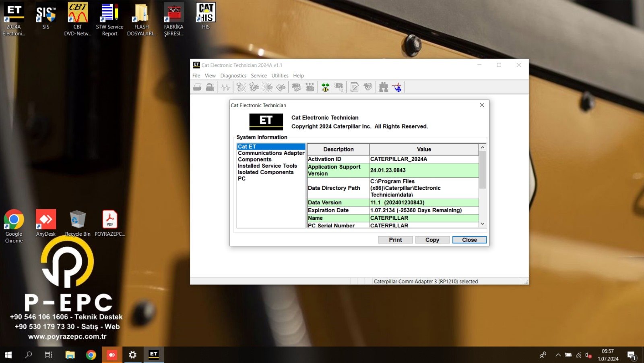Open the 2024A Electronic Technician desktop icon
Viewport: 644px width, 363px height.
click(14, 19)
